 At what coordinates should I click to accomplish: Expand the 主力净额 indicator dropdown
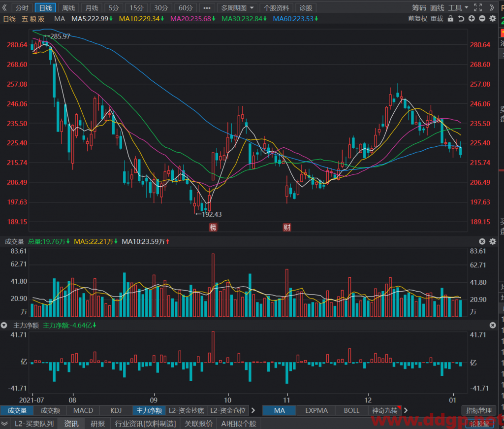4,326
